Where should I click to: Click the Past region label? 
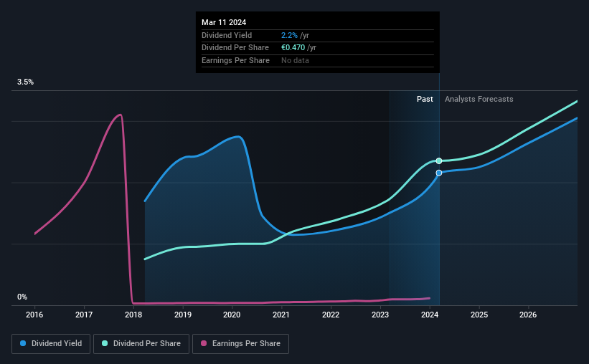pyautogui.click(x=425, y=99)
